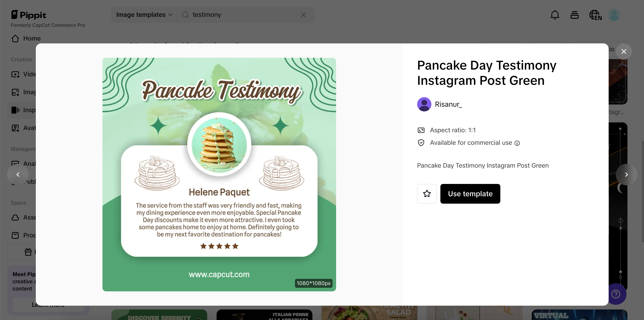The width and height of the screenshot is (644, 320).
Task: Open the EN language selector
Action: pyautogui.click(x=595, y=15)
